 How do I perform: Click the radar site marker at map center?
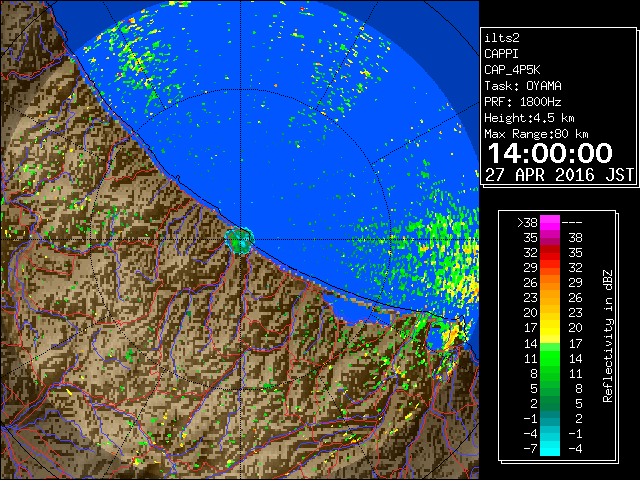[x=240, y=241]
